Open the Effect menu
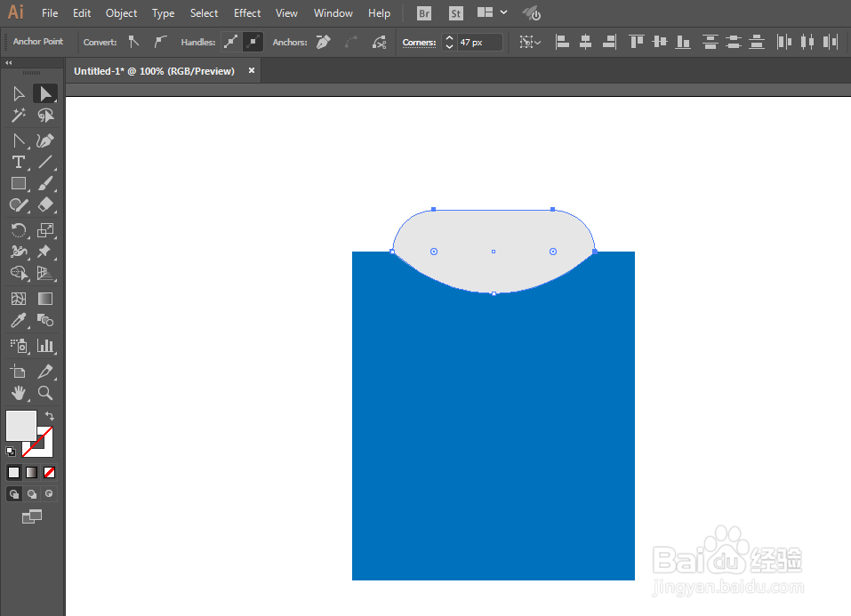The height and width of the screenshot is (616, 851). click(247, 12)
